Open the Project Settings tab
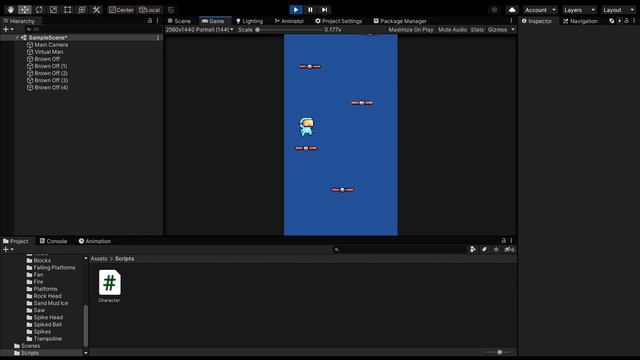The width and height of the screenshot is (640, 360). coord(338,21)
